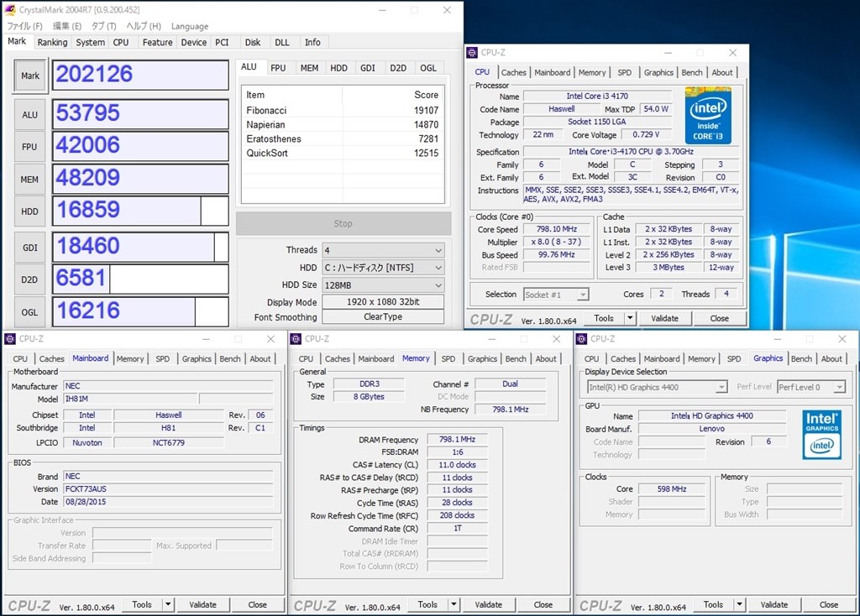The image size is (860, 616).
Task: Click the MEM benchmark button
Action: click(29, 180)
